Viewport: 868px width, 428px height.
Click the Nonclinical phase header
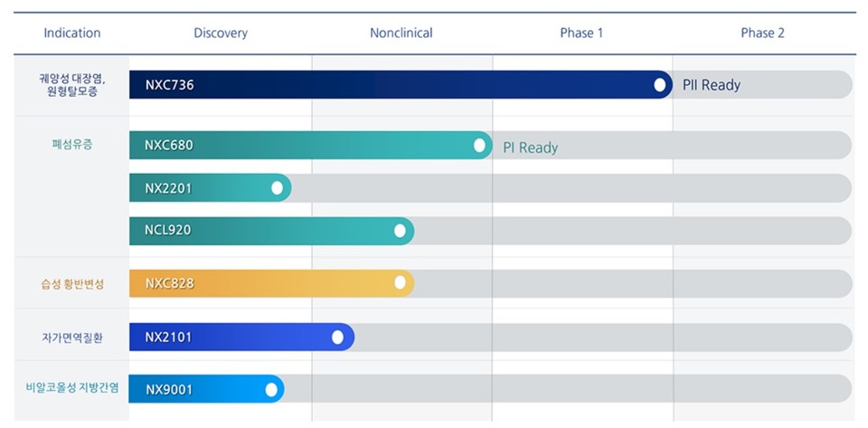click(401, 33)
